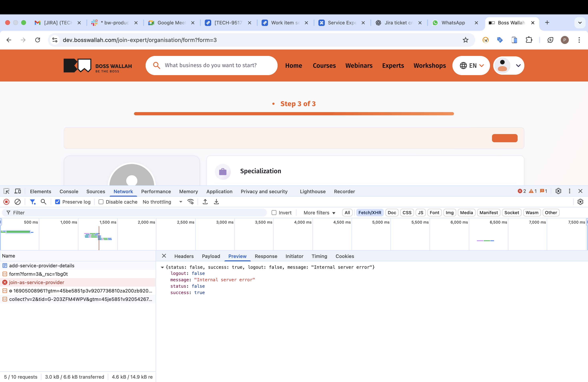Toggle the Doc filter chip

point(392,213)
